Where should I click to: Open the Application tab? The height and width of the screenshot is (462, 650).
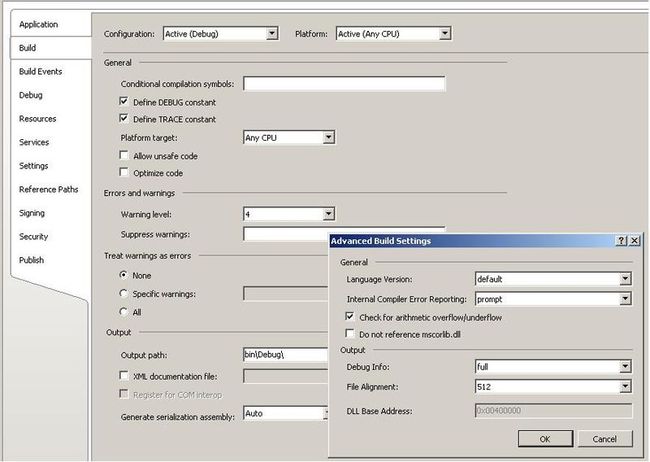39,24
